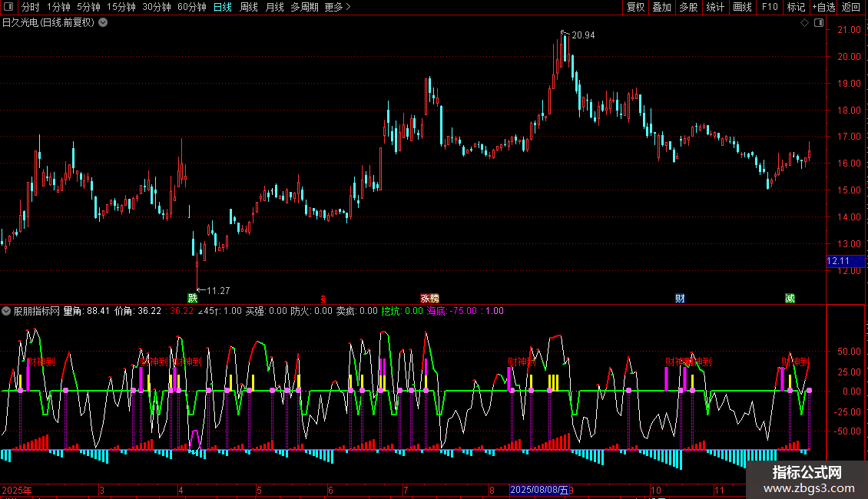
Task: Click the 防火: 0.00 indicator value
Action: [311, 311]
